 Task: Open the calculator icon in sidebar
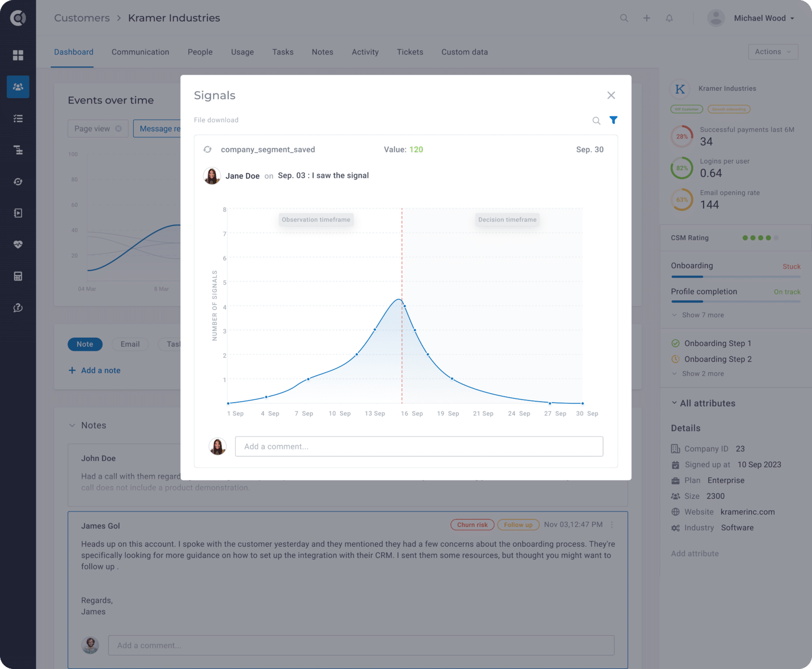coord(18,276)
